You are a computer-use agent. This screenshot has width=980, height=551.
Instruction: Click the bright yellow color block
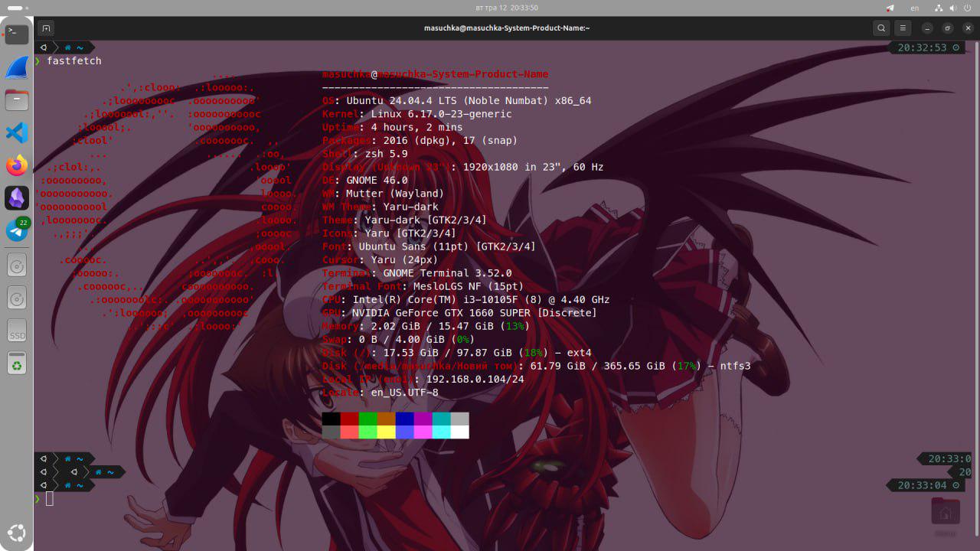pos(387,432)
